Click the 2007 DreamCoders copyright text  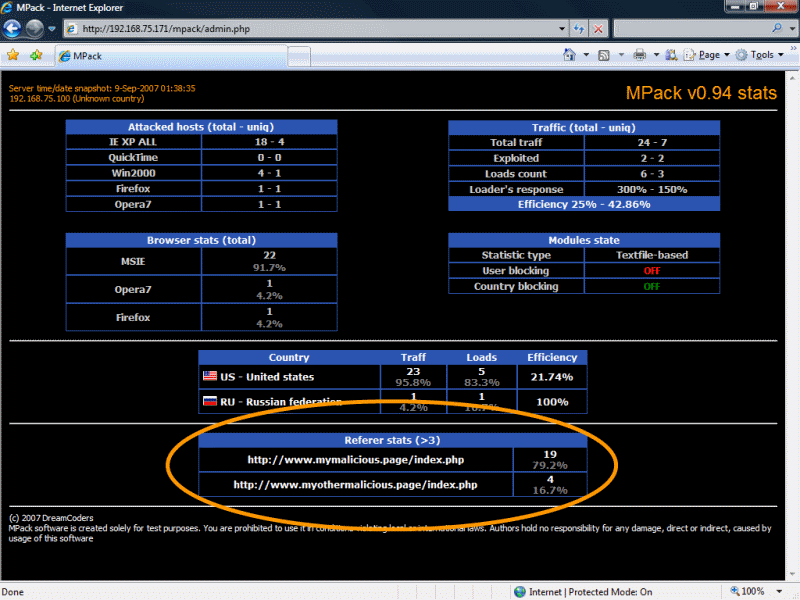51,518
